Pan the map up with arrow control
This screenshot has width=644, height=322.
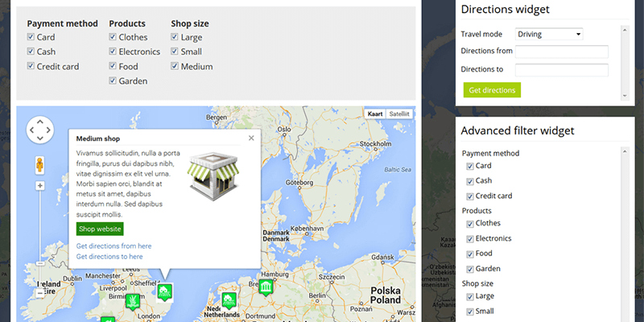point(39,120)
